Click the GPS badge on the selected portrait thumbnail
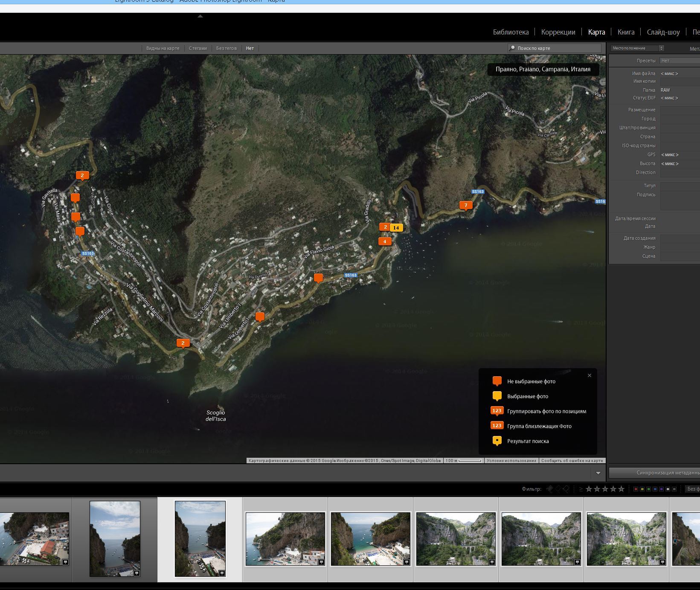The width and height of the screenshot is (700, 590). click(222, 573)
